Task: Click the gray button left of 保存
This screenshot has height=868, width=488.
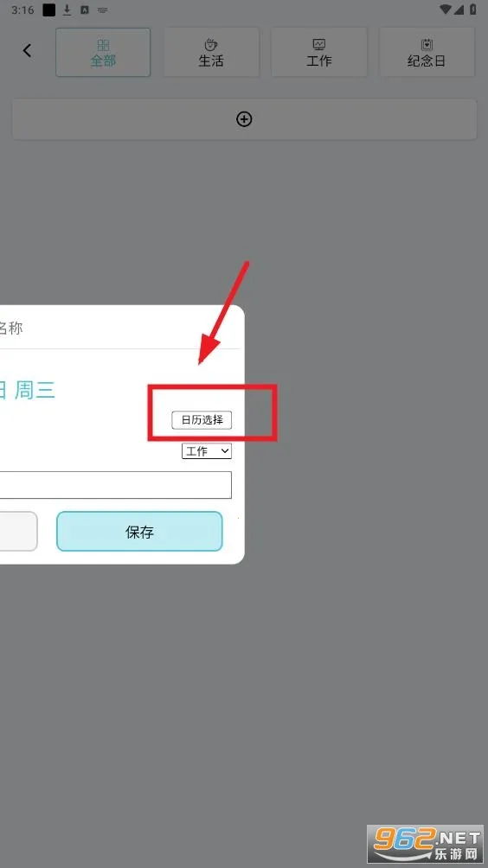Action: tap(18, 532)
